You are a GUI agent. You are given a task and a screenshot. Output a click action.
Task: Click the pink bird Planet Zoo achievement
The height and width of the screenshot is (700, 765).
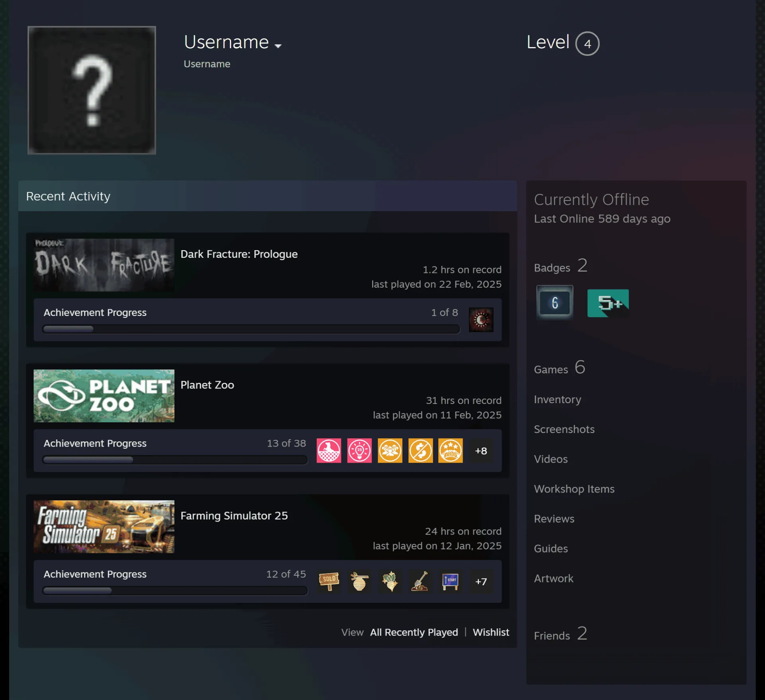[329, 451]
